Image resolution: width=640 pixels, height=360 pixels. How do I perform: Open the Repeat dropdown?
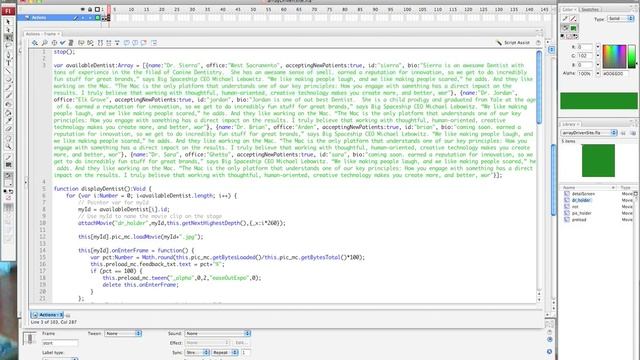[x=224, y=352]
